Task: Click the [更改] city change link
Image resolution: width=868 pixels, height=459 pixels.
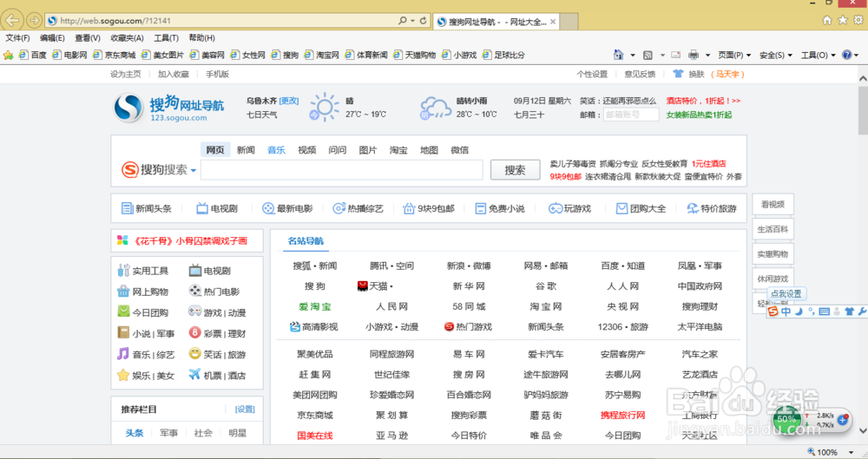Action: pyautogui.click(x=289, y=101)
